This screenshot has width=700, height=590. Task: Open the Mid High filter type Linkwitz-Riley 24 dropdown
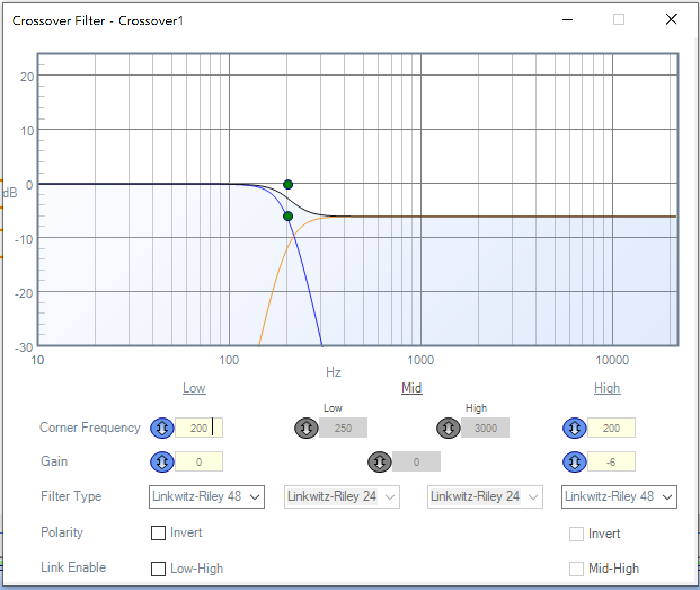click(x=485, y=497)
